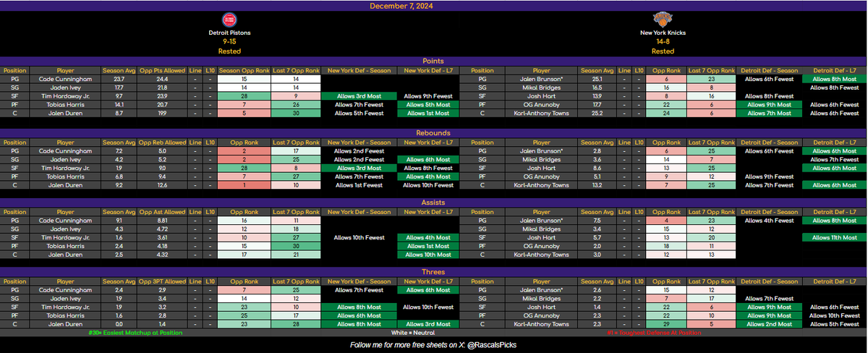The image size is (868, 353).
Task: Click the New York Def - Season header in Rebounds
Action: pyautogui.click(x=359, y=142)
